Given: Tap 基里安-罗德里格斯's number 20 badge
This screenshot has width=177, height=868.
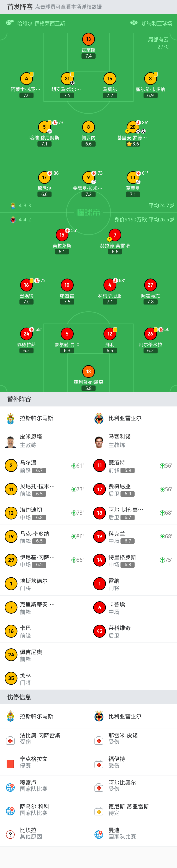Looking at the screenshot, I should [x=133, y=127].
